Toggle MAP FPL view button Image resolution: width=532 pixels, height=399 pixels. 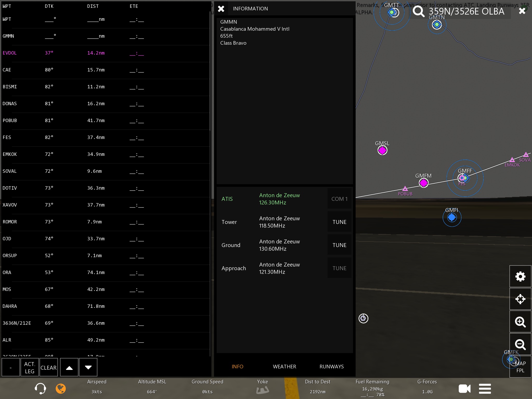tap(520, 367)
